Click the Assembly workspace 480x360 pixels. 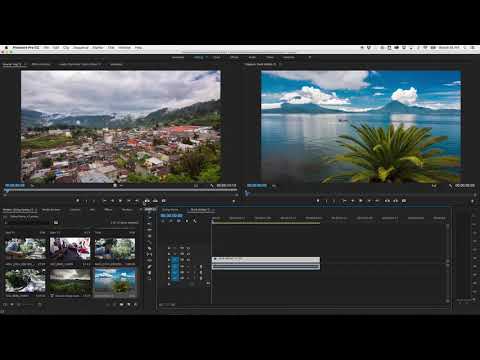pyautogui.click(x=178, y=57)
